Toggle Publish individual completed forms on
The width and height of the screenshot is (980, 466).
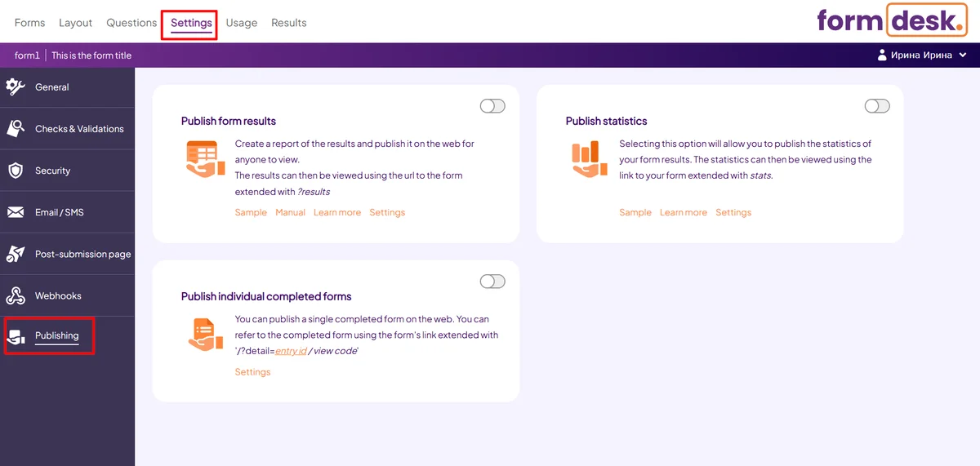[x=492, y=282]
